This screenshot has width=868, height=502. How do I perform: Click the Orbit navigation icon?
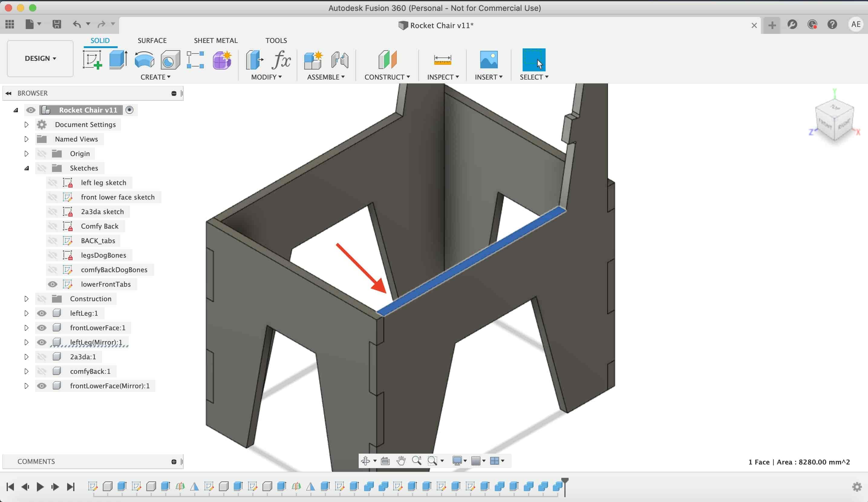(x=365, y=461)
